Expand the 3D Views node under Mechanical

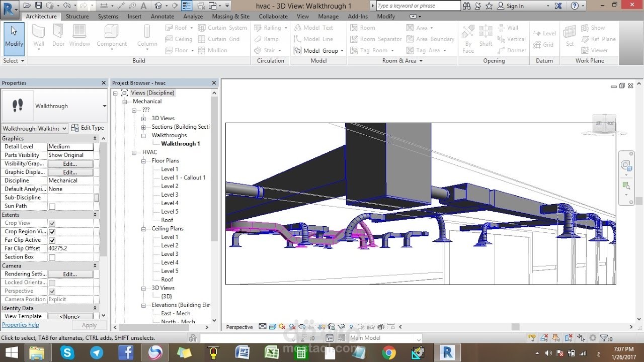click(x=143, y=119)
